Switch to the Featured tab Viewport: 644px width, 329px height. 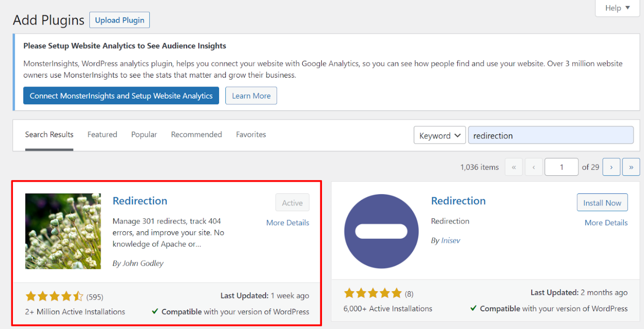(102, 135)
